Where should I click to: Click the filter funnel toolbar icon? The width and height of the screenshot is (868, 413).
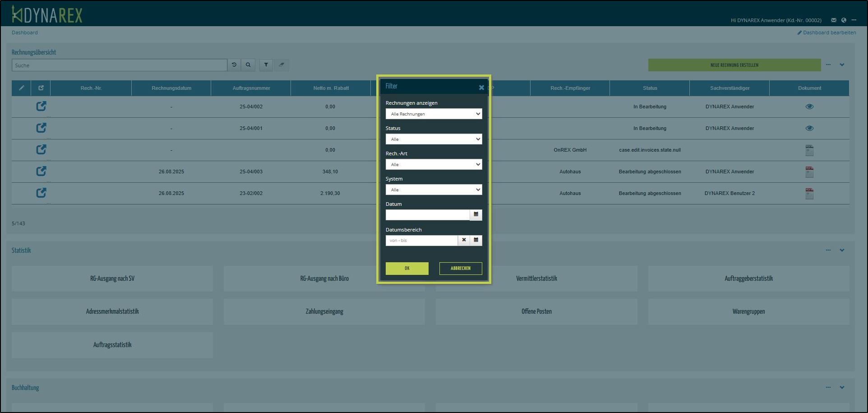pos(266,65)
